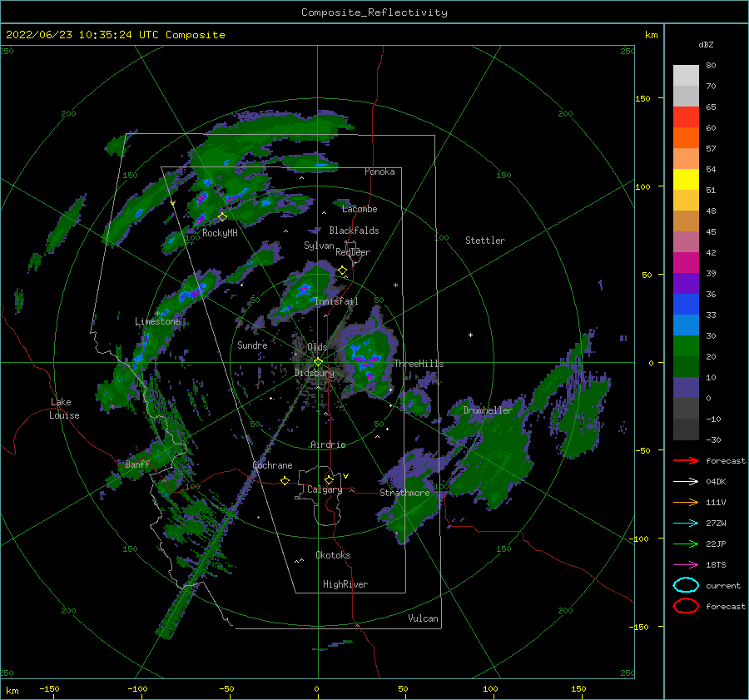749x700 pixels.
Task: Click the red forecast ellipse icon
Action: [x=686, y=606]
